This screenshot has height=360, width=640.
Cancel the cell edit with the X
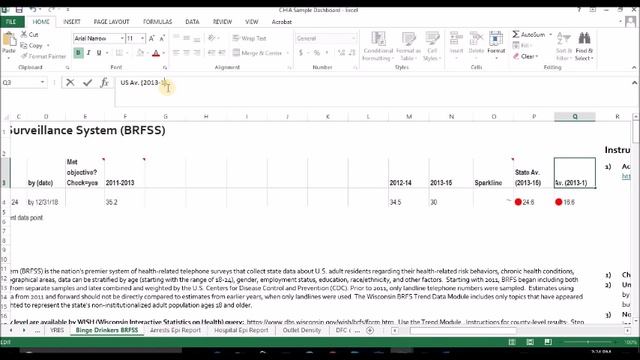click(x=70, y=82)
